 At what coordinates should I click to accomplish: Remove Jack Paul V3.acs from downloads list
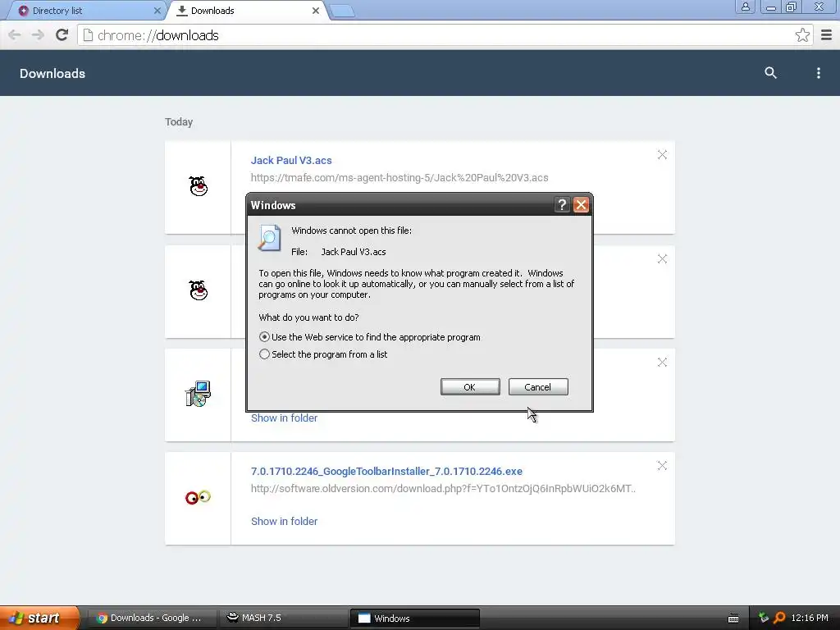coord(662,155)
